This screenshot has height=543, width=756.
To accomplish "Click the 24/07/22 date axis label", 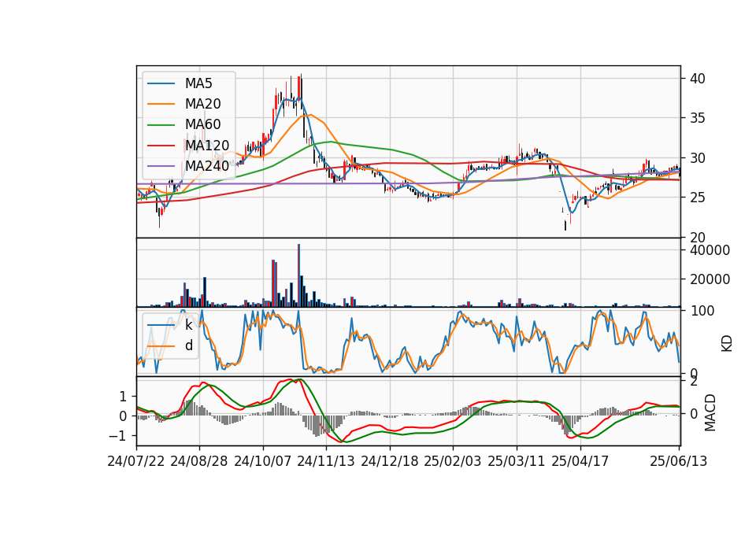I will click(136, 462).
